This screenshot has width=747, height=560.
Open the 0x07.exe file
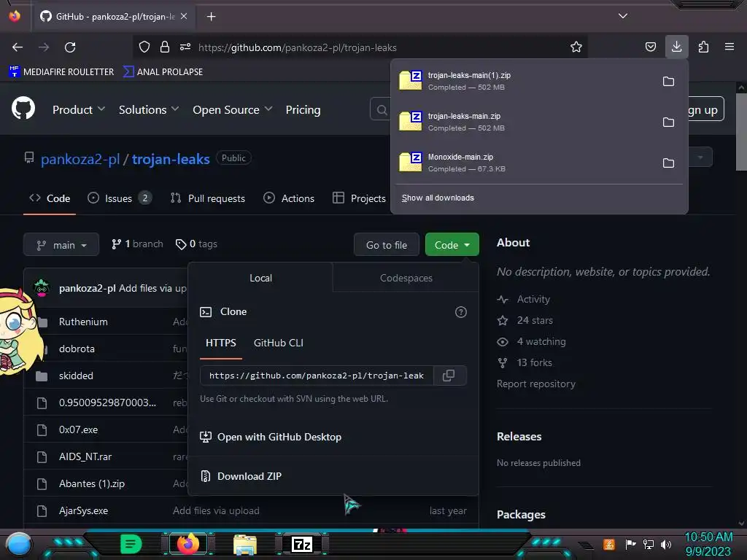click(x=78, y=429)
